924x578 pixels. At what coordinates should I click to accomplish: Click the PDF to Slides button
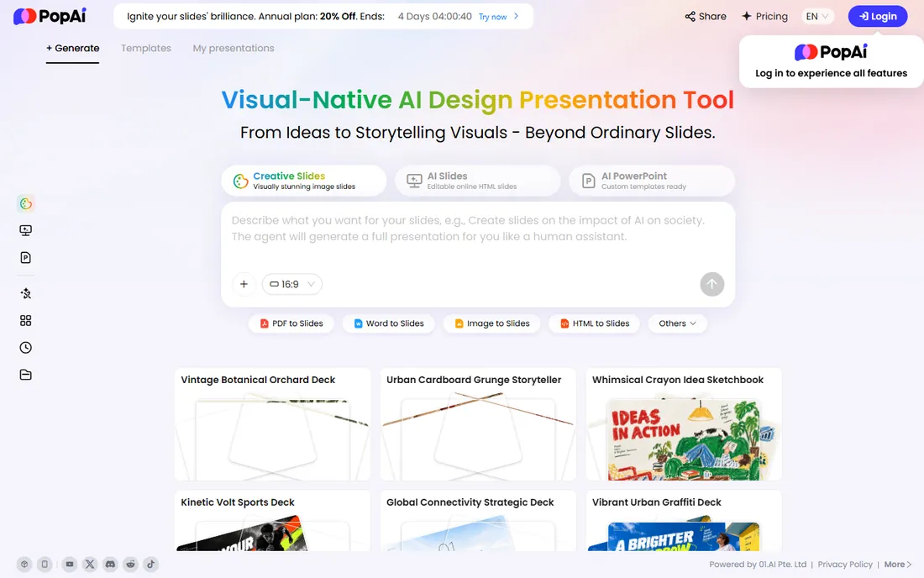click(291, 323)
